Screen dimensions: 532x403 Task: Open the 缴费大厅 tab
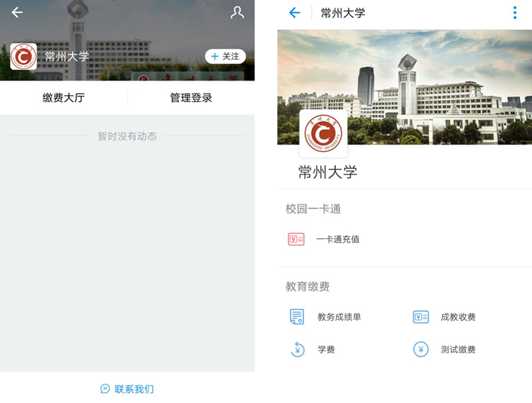coord(63,98)
